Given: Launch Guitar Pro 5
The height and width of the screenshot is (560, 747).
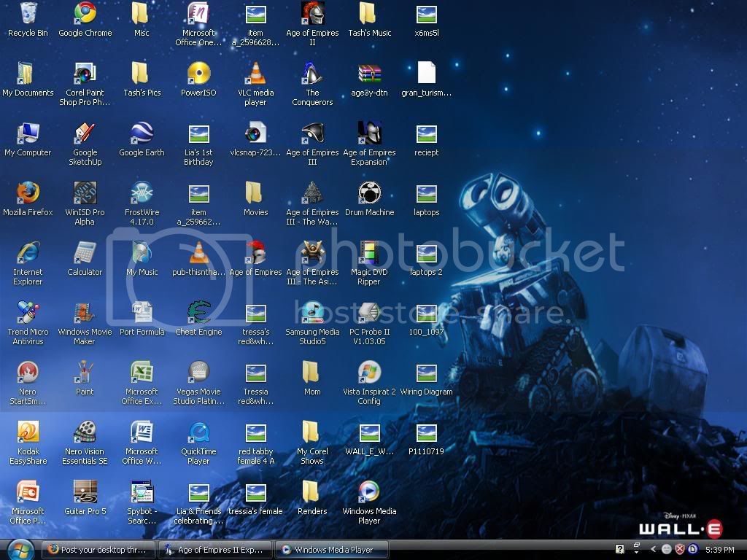Looking at the screenshot, I should [x=85, y=492].
